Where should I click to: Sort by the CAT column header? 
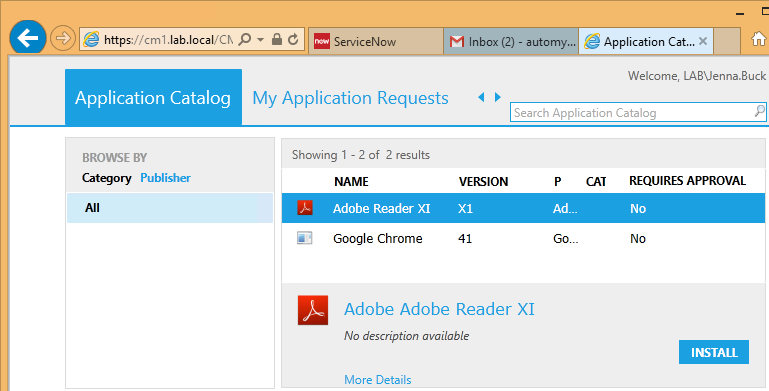pyautogui.click(x=596, y=182)
